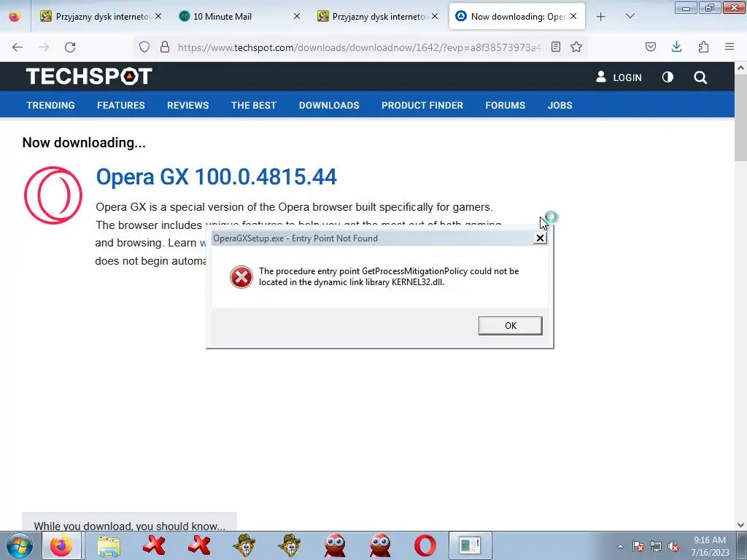
Task: Close the OperaGXSetup.exe error dialog with X
Action: tap(540, 238)
